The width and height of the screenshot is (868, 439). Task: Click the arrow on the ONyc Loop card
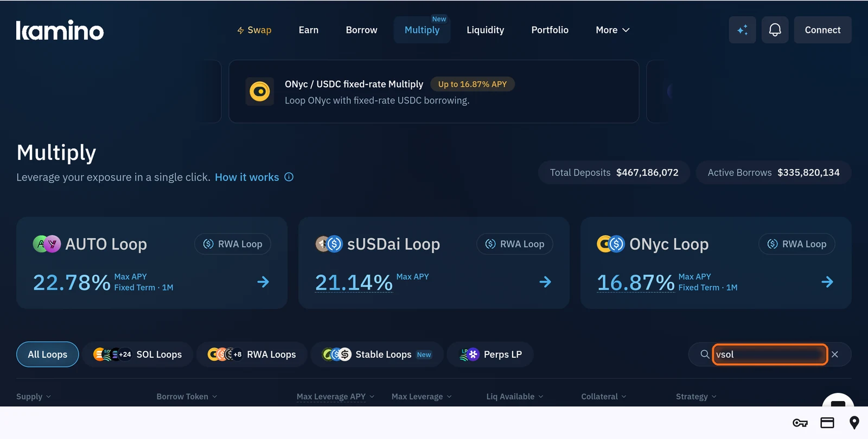(827, 282)
